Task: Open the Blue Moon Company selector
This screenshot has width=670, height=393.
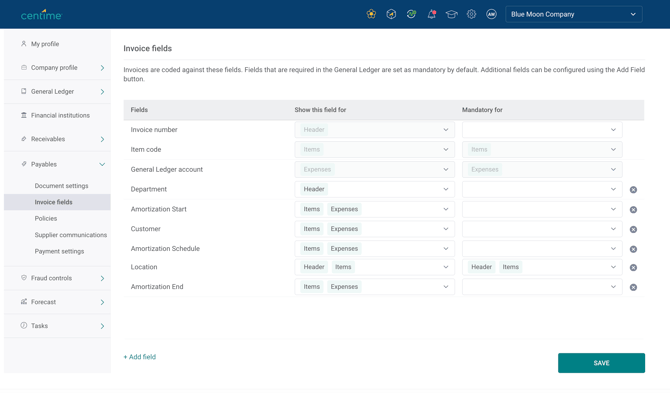Action: [573, 14]
